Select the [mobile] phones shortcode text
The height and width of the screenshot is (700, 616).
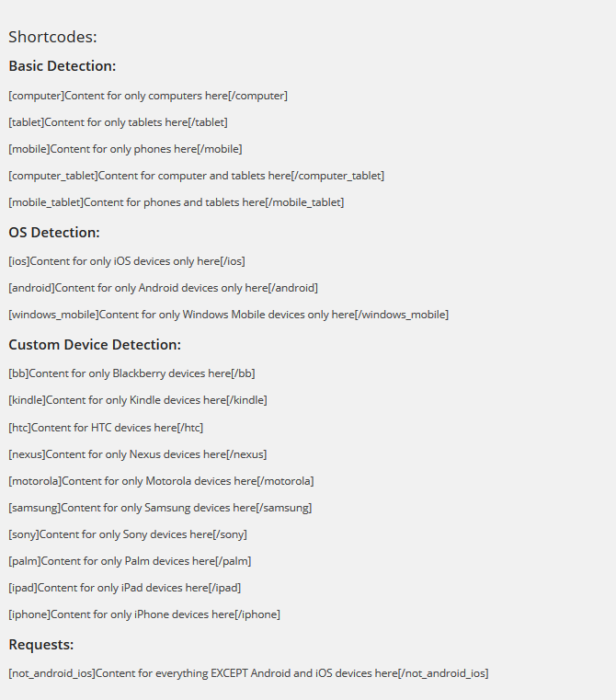[125, 149]
